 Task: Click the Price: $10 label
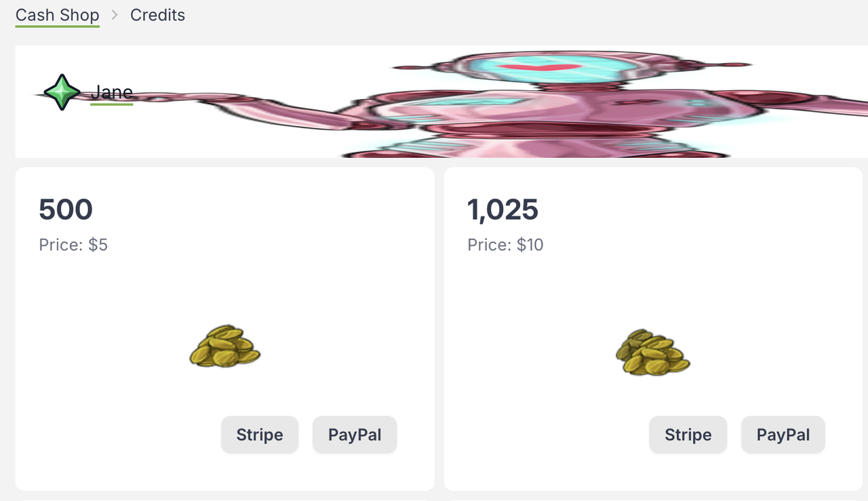click(x=505, y=245)
